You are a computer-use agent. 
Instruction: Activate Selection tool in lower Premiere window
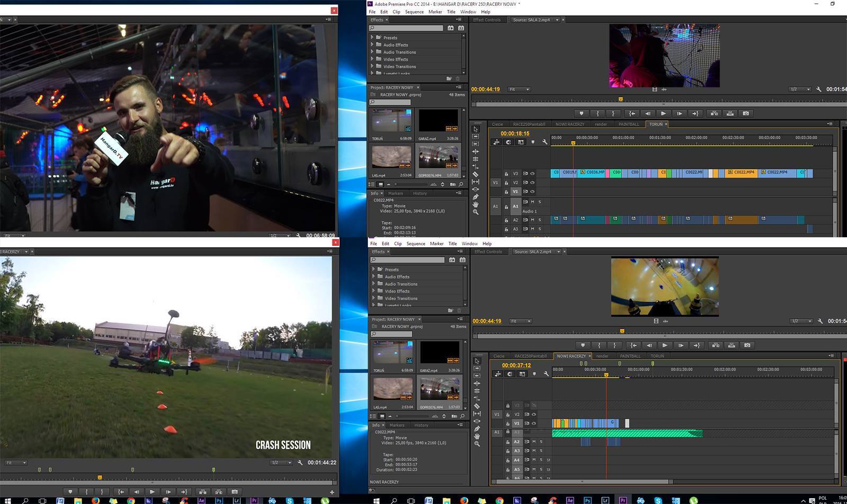[477, 361]
